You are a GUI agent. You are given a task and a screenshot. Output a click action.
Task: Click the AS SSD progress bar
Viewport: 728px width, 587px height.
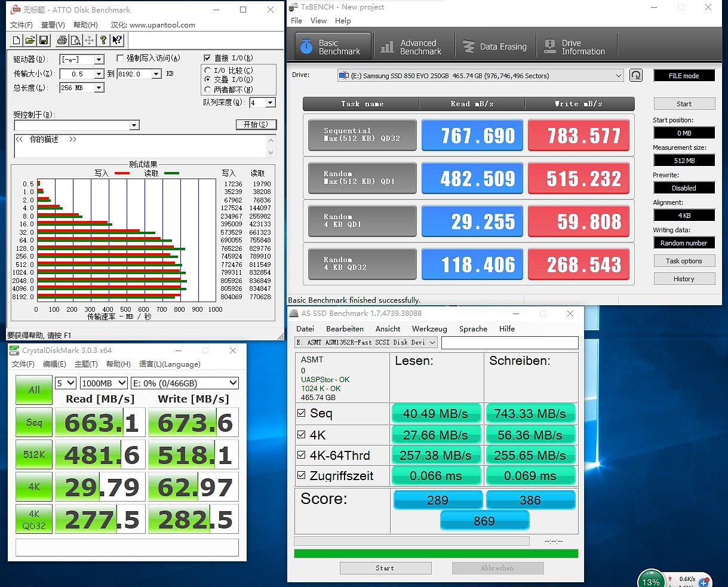[x=434, y=554]
